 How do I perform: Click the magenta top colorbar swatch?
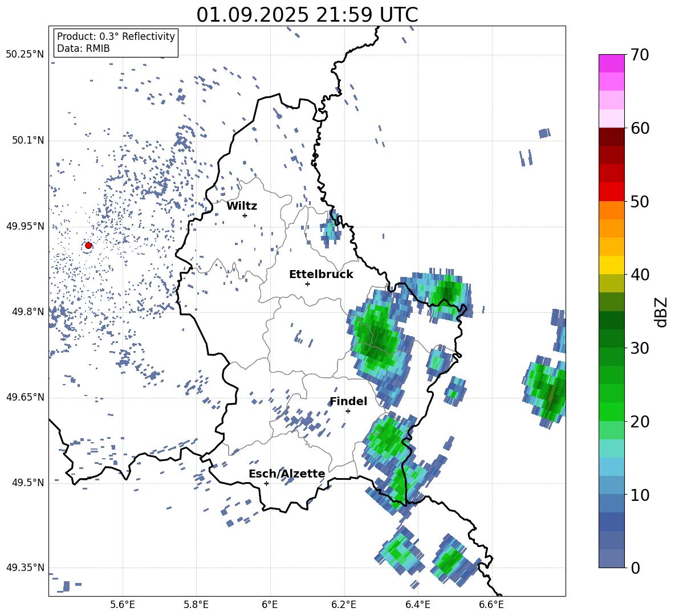pyautogui.click(x=611, y=63)
